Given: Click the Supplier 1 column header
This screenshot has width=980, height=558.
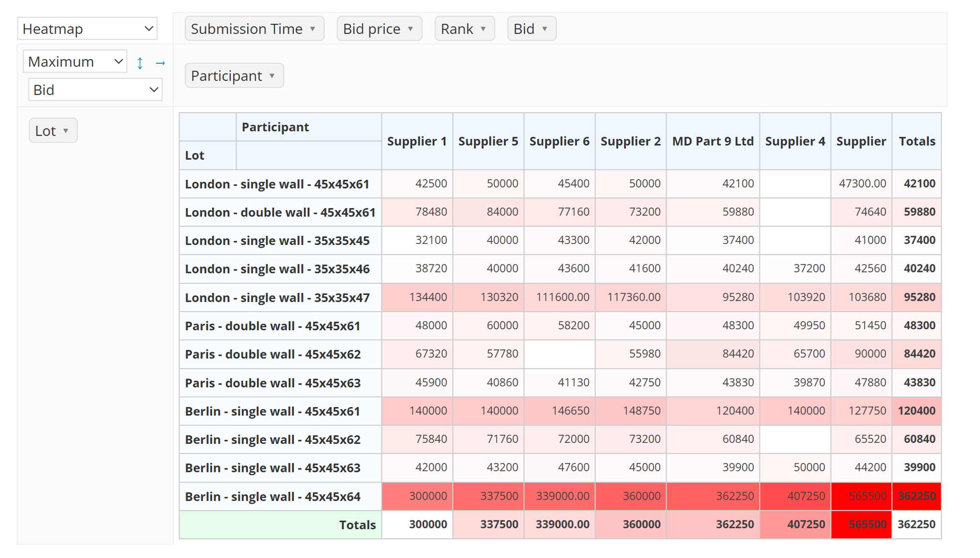Looking at the screenshot, I should [417, 142].
